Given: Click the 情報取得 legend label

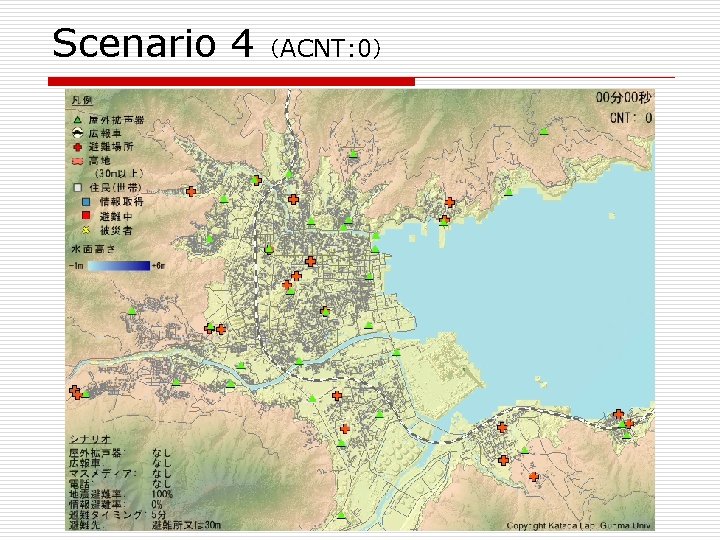Looking at the screenshot, I should click(122, 201).
